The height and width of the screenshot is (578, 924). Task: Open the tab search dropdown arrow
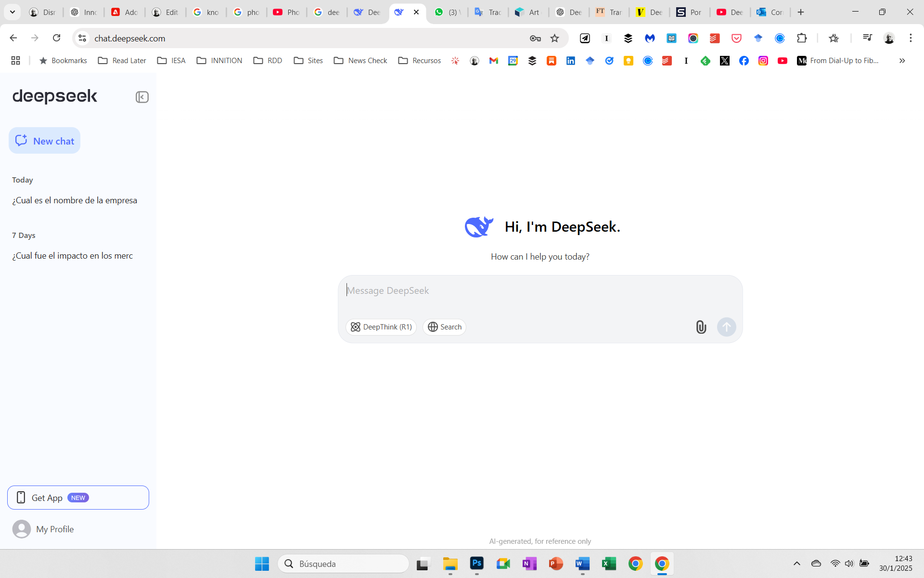tap(13, 12)
